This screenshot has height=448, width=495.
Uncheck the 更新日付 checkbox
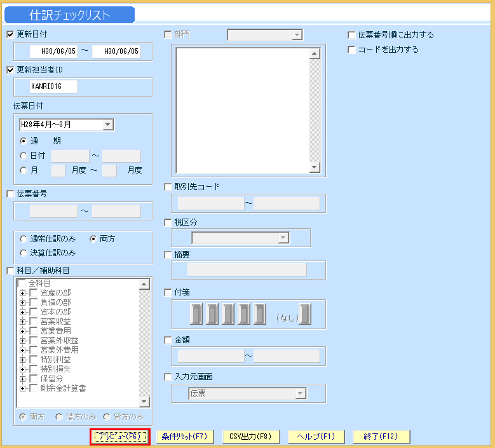pos(10,34)
